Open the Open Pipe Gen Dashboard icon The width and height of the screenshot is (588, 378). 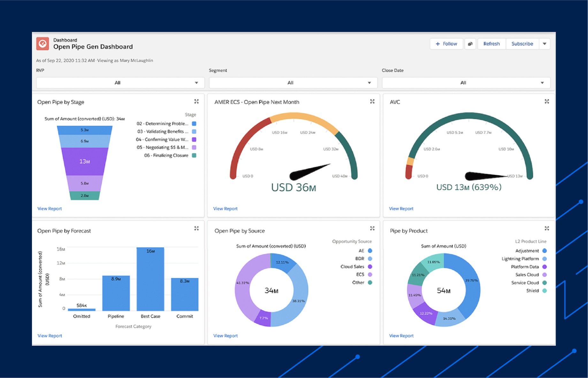43,43
